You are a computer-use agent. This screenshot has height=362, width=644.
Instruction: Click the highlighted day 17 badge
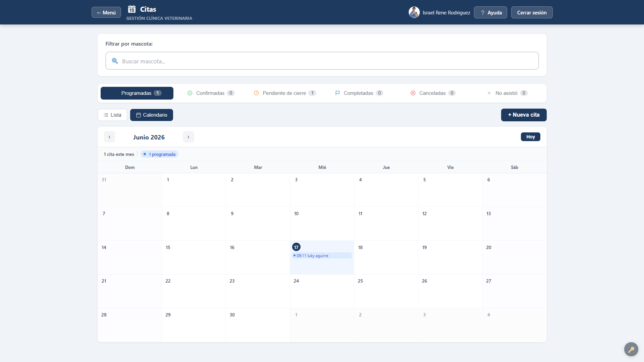tap(296, 247)
